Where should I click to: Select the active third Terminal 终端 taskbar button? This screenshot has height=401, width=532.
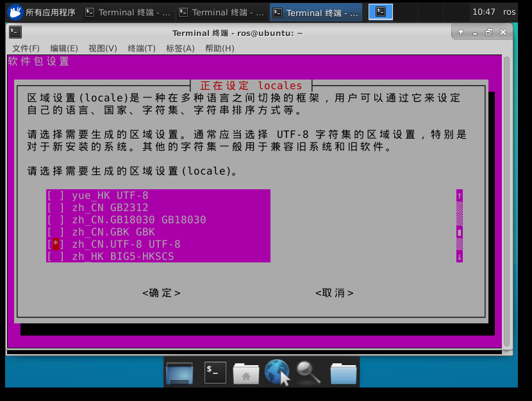coord(315,13)
